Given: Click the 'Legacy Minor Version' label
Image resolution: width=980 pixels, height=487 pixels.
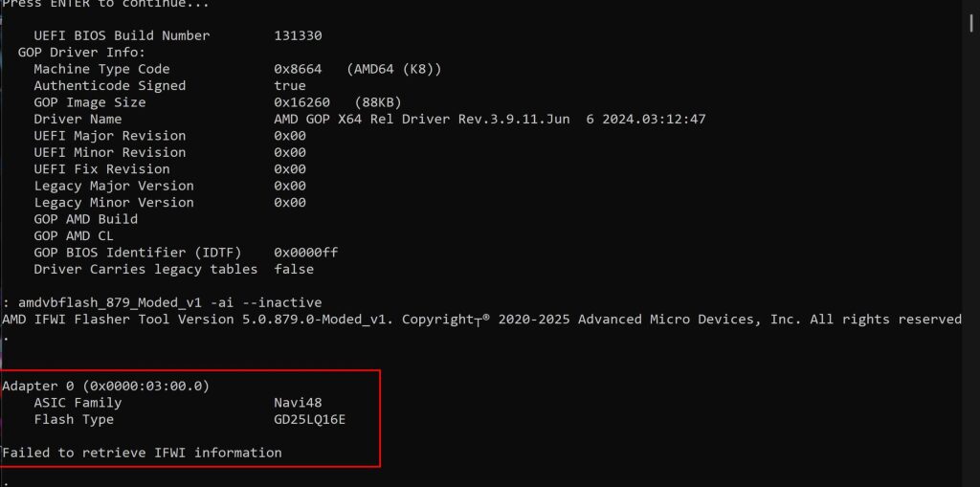Looking at the screenshot, I should (x=113, y=202).
